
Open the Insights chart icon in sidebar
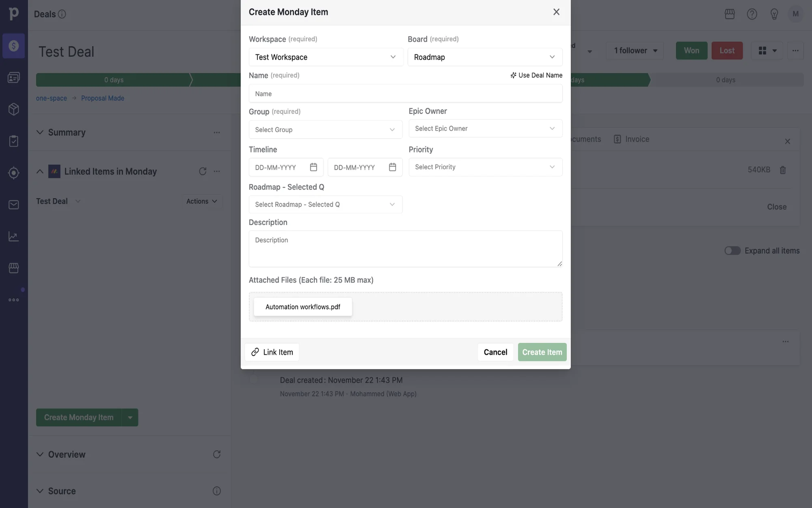tap(14, 236)
